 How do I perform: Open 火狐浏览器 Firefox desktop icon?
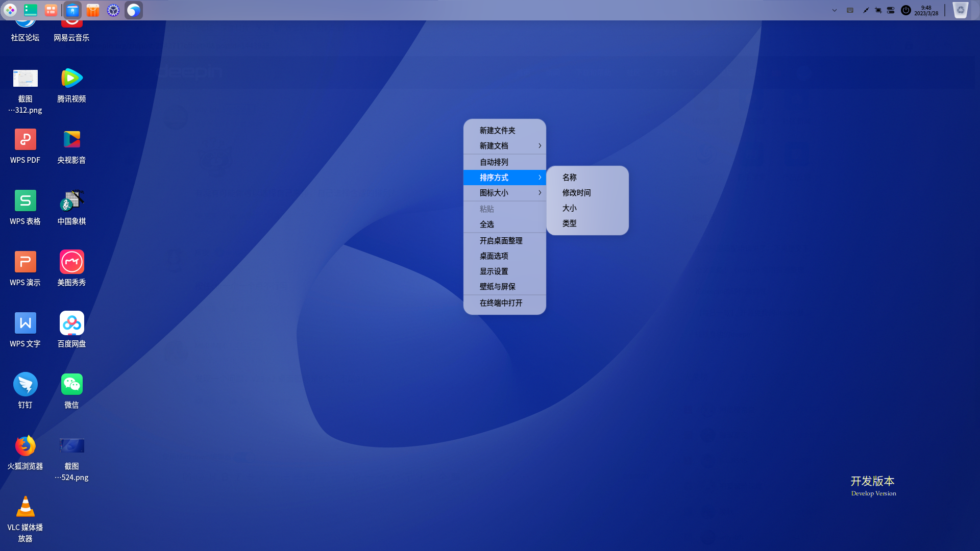point(25,445)
